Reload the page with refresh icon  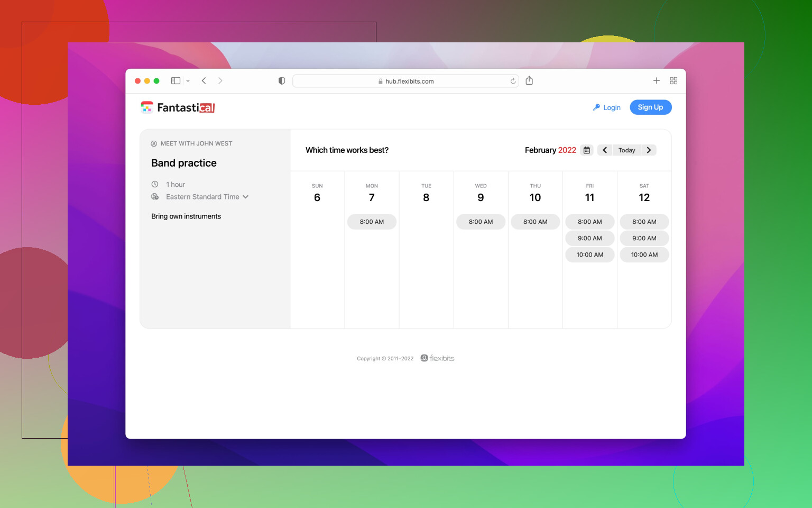click(x=513, y=81)
